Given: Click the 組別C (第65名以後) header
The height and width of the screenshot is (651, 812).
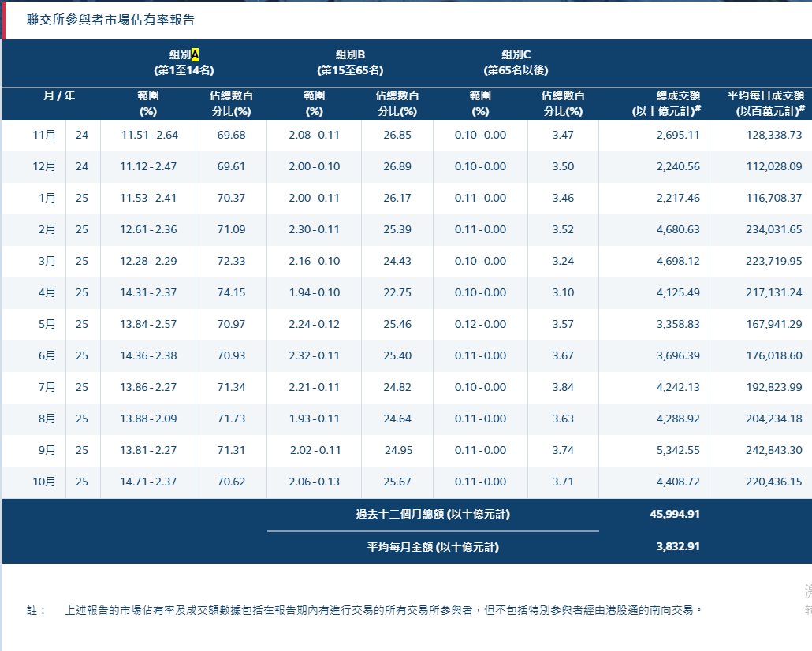Looking at the screenshot, I should (x=516, y=62).
